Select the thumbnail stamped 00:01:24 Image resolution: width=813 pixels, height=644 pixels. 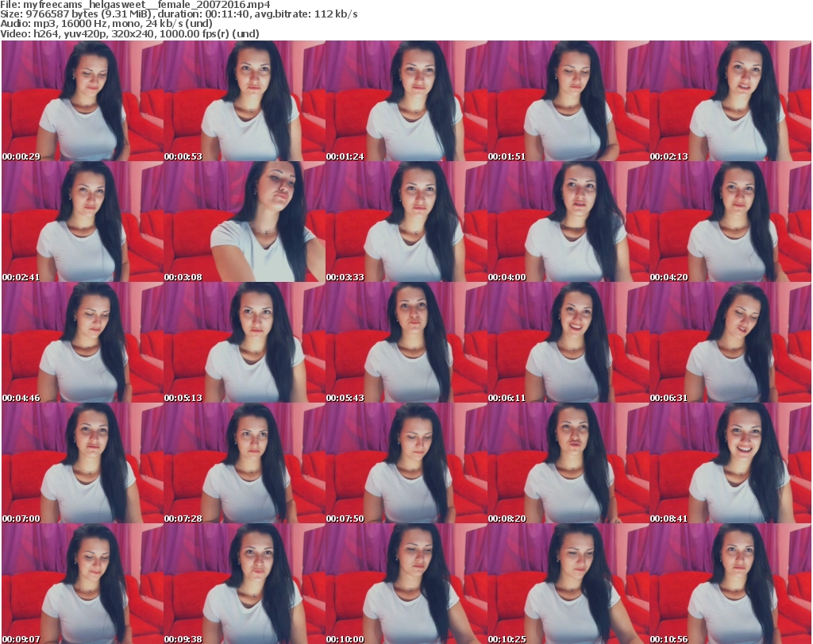(x=406, y=101)
